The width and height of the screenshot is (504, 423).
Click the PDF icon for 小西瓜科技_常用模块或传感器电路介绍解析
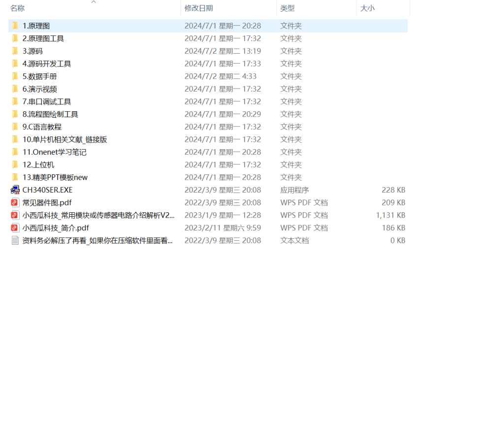15,215
